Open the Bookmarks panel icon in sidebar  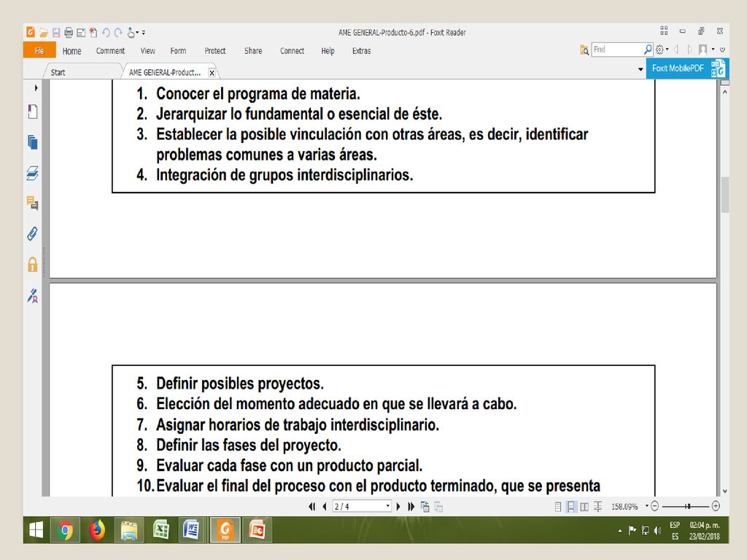(32, 112)
